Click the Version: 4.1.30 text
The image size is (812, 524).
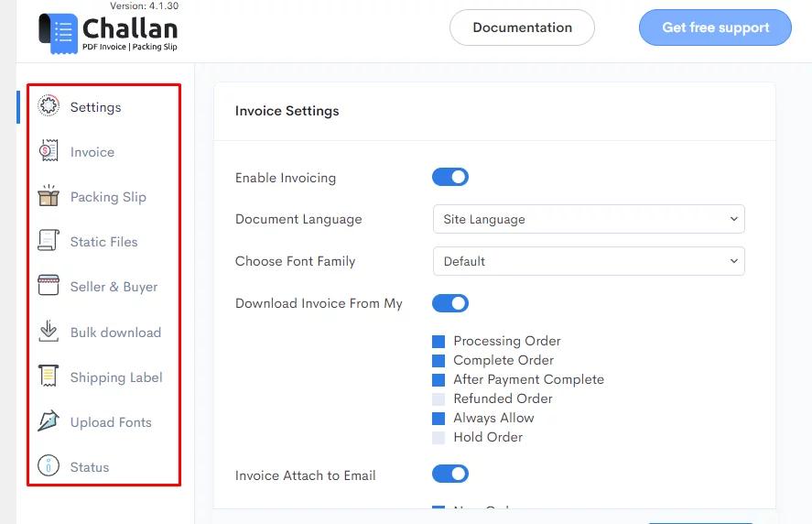click(144, 5)
